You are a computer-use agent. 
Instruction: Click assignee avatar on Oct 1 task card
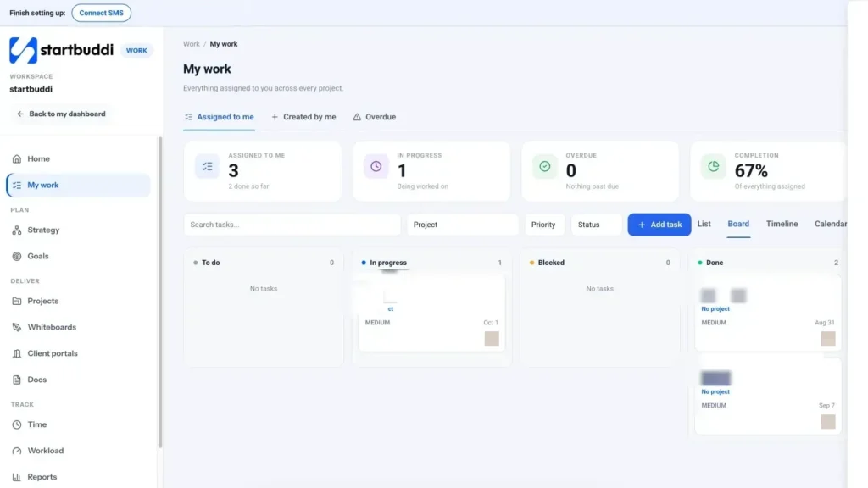click(x=492, y=339)
